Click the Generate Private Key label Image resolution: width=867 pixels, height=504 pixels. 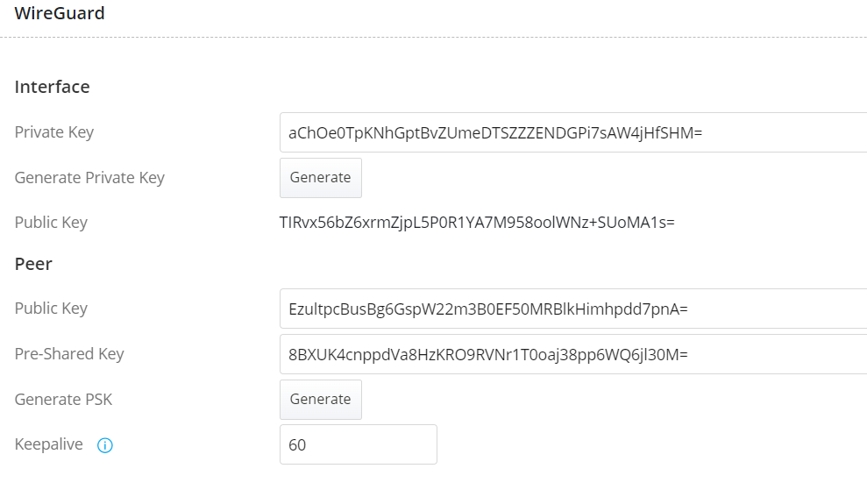[x=89, y=178]
